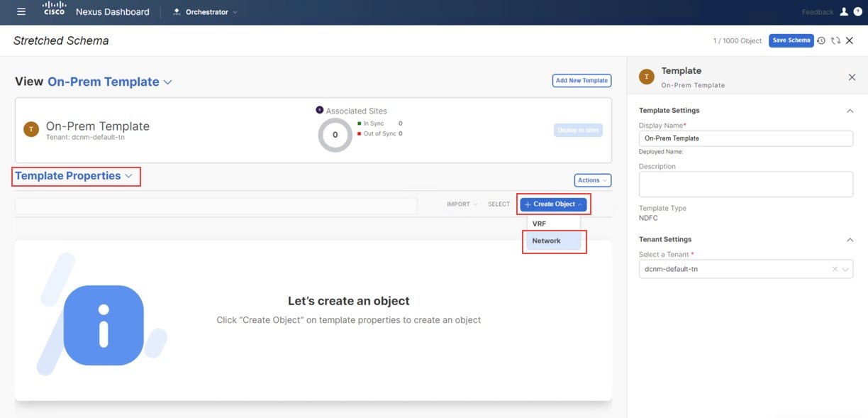This screenshot has height=418, width=868.
Task: Click Save Schema button
Action: pyautogui.click(x=791, y=40)
